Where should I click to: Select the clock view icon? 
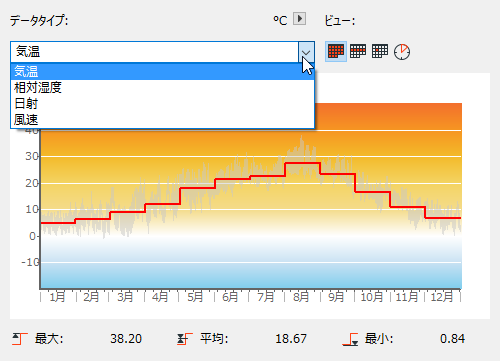tap(402, 52)
